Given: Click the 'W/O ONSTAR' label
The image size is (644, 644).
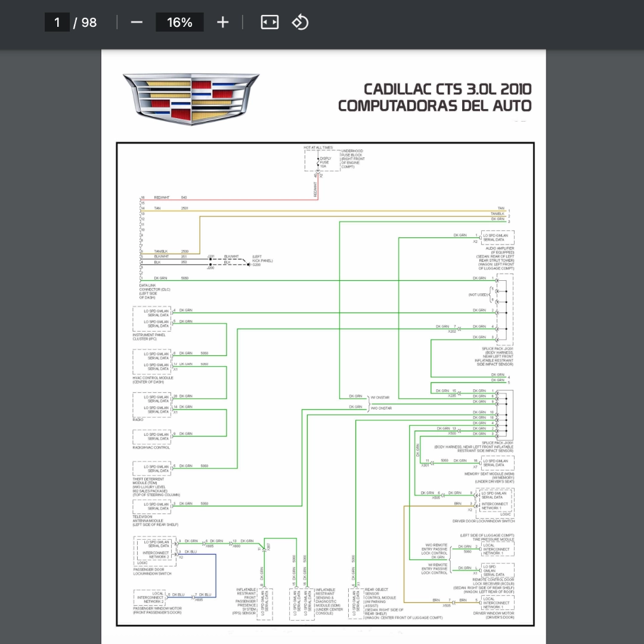Looking at the screenshot, I should pos(381,408).
